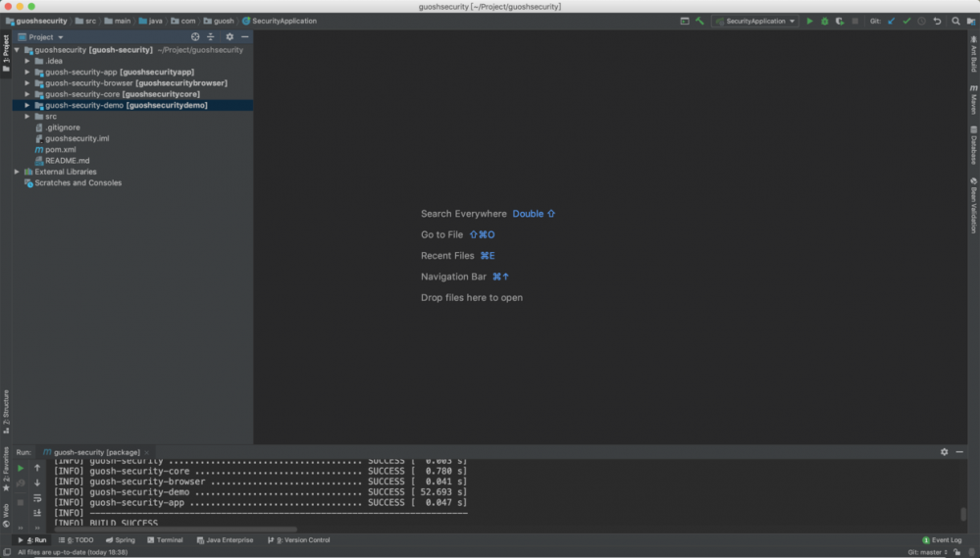Click the Build Project hammer icon
Screen dimensions: 980x558
[x=699, y=21]
